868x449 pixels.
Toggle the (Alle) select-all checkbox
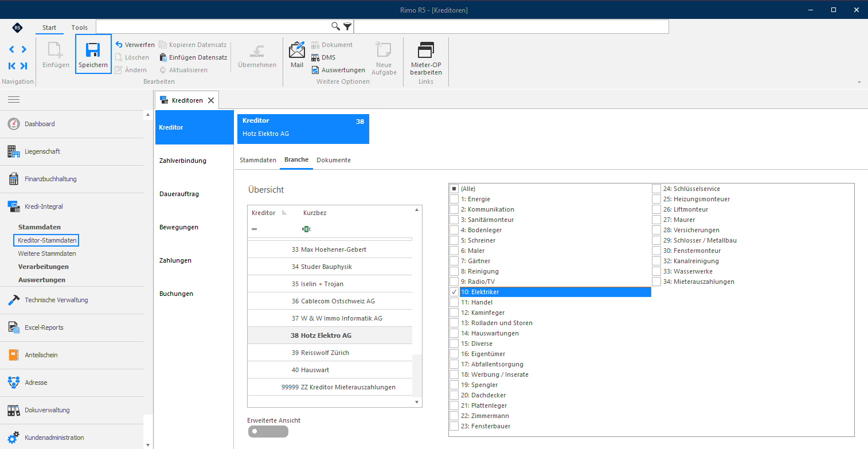[x=454, y=189]
